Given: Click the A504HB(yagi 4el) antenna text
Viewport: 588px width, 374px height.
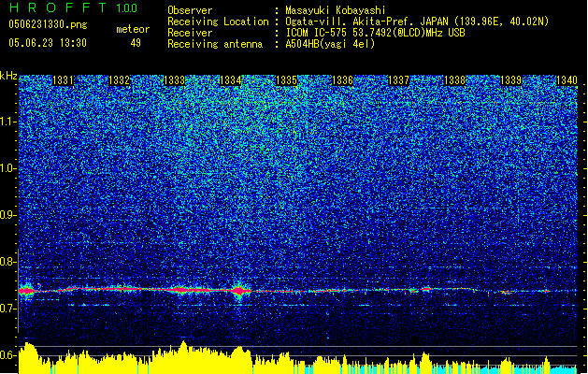Looking at the screenshot, I should [330, 44].
